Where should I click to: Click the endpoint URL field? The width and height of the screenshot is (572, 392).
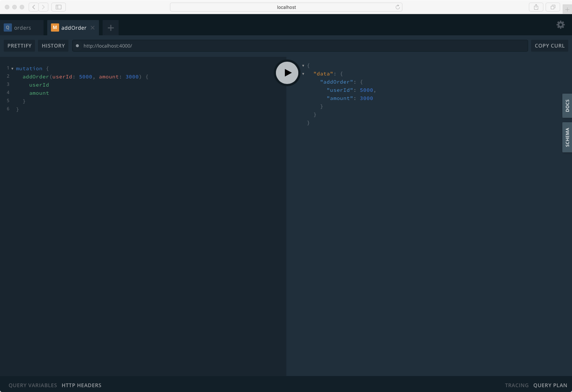click(260, 46)
